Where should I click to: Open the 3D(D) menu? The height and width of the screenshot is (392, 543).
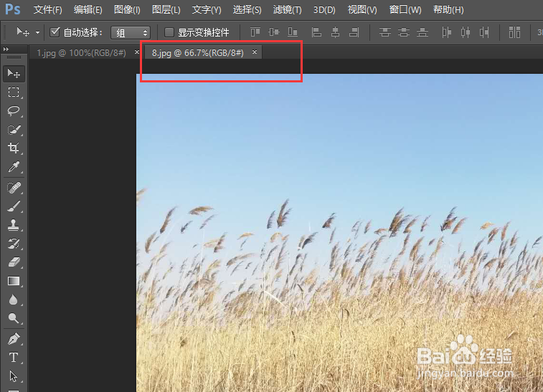(324, 10)
